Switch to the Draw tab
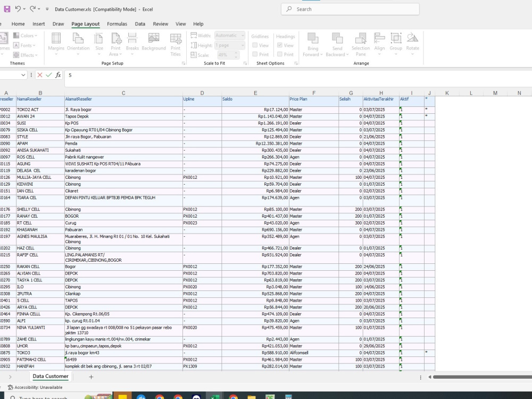The image size is (532, 399). tap(59, 24)
